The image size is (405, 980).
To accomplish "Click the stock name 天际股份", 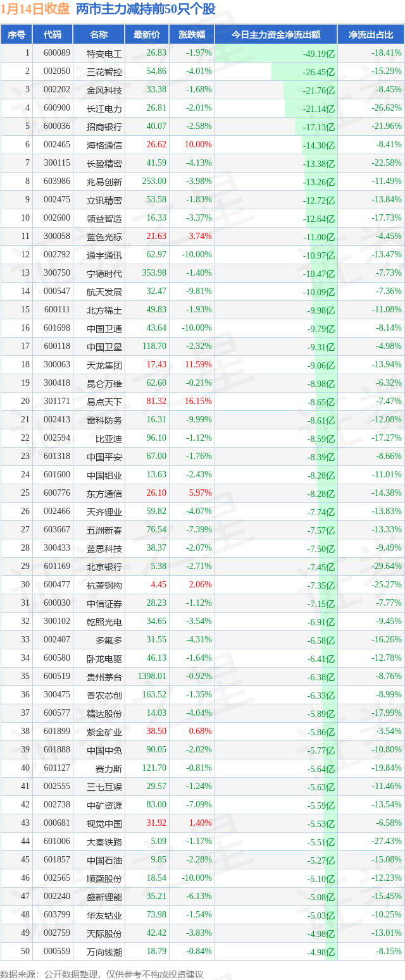I will click(104, 934).
